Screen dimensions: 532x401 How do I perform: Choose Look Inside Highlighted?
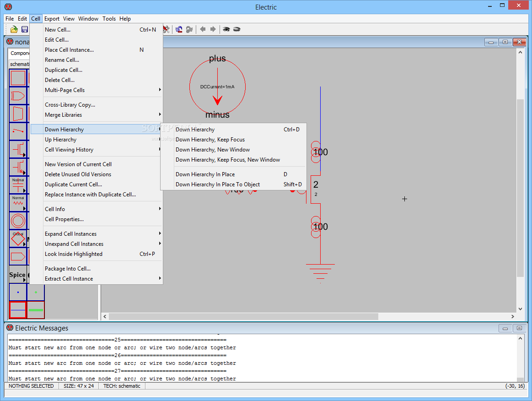(103, 254)
